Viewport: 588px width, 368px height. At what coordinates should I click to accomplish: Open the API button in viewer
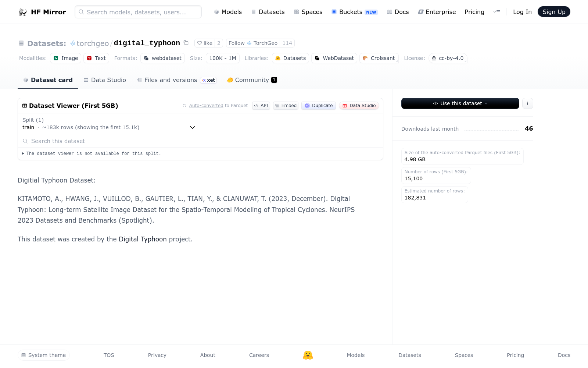pyautogui.click(x=261, y=106)
